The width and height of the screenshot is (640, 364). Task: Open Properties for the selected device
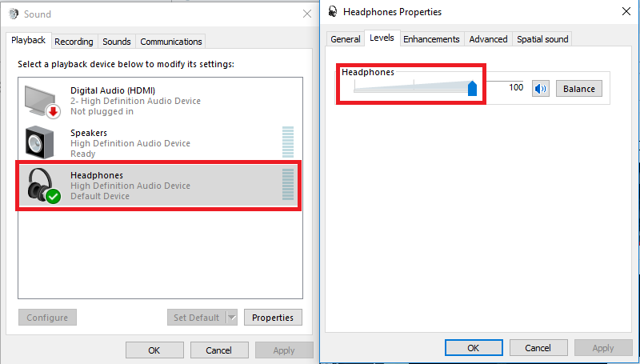tap(273, 318)
